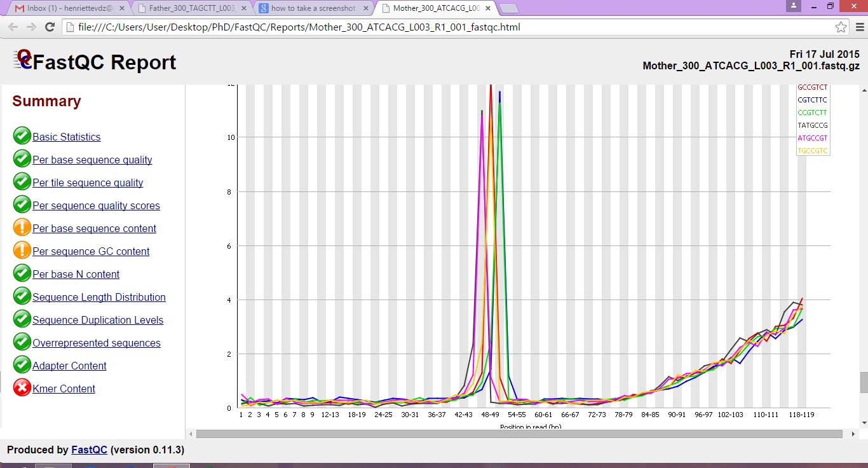868x468 pixels.
Task: Jump to Per base sequence quality
Action: click(x=92, y=160)
